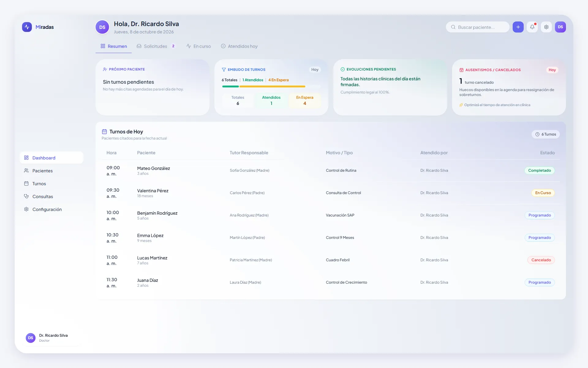Click the Totales count tile

tap(238, 100)
